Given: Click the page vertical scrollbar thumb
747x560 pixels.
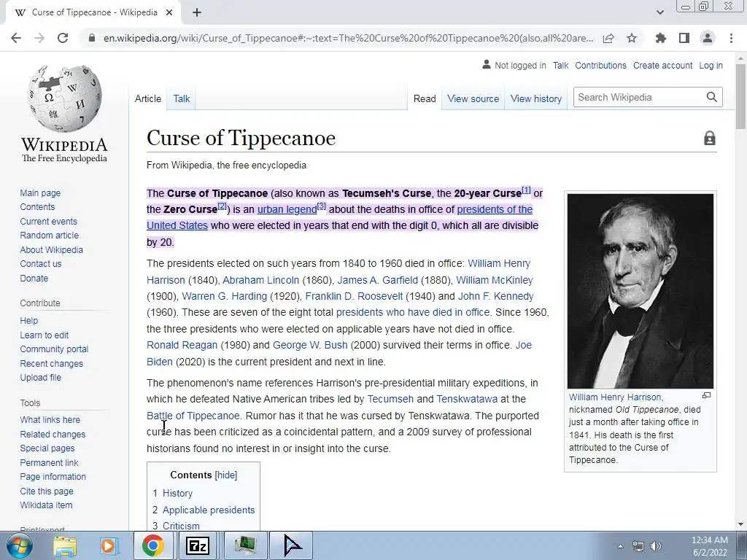Looking at the screenshot, I should 740,96.
